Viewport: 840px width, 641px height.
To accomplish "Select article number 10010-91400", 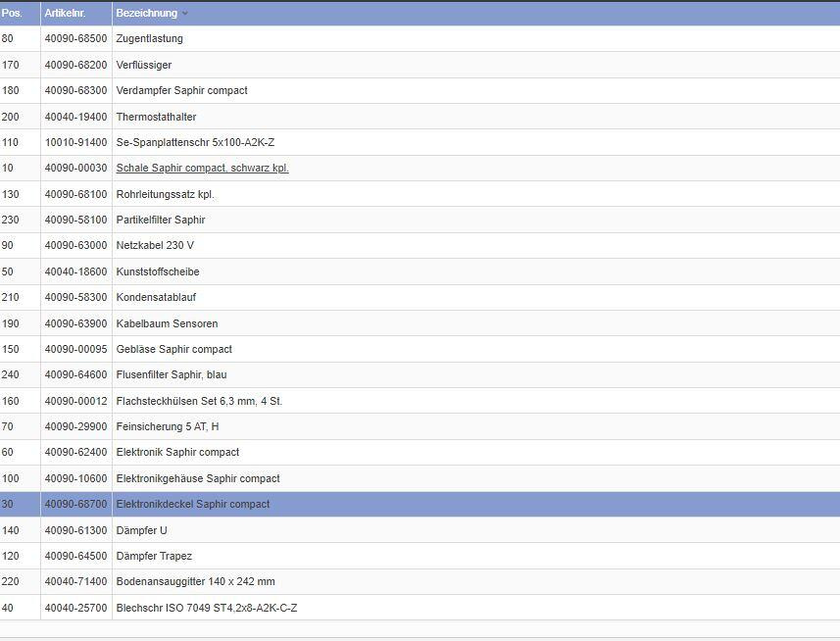I will (x=75, y=143).
